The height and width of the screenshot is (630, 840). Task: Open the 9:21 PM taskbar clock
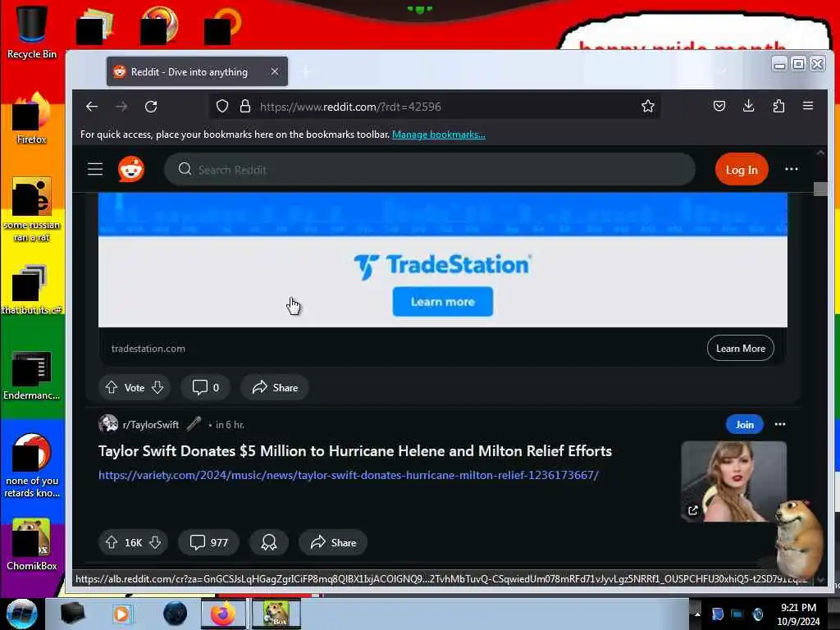(x=798, y=614)
